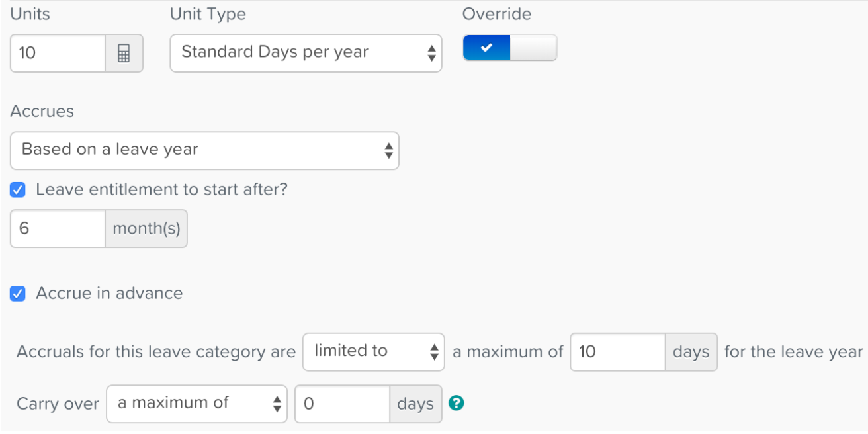Screen dimensions: 868x434
Task: Click the Unit Type dropdown arrows
Action: [x=431, y=54]
